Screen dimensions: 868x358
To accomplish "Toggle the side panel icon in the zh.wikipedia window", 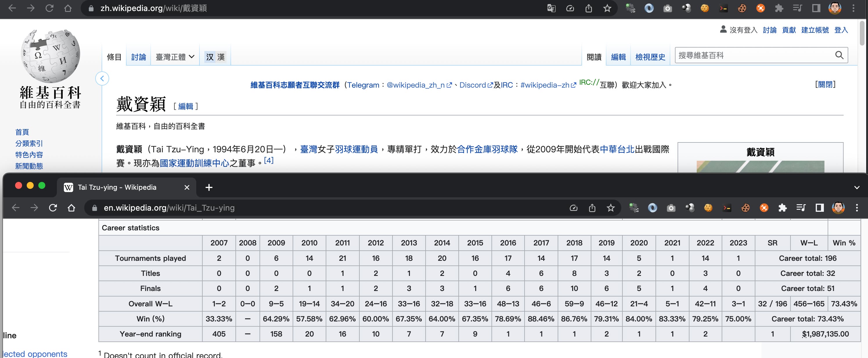I will pos(816,8).
